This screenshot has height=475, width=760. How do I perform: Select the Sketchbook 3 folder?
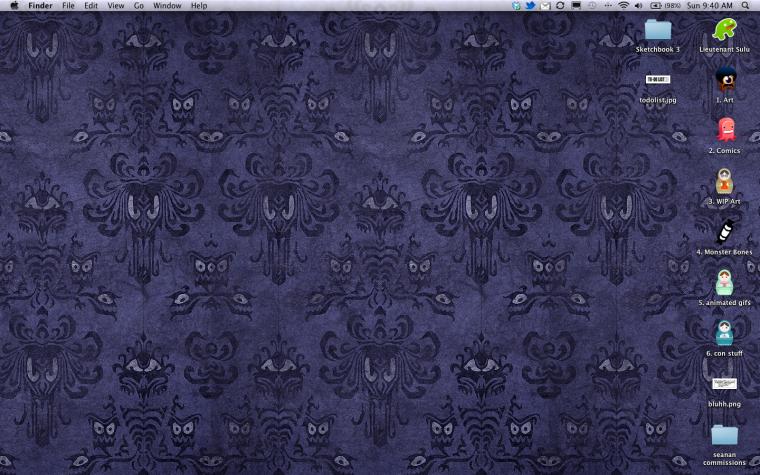tap(658, 29)
